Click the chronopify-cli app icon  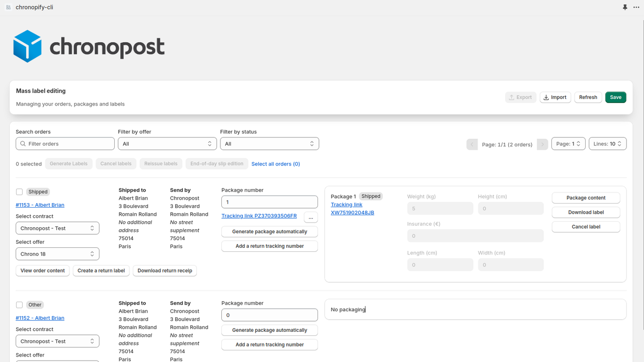[8, 8]
